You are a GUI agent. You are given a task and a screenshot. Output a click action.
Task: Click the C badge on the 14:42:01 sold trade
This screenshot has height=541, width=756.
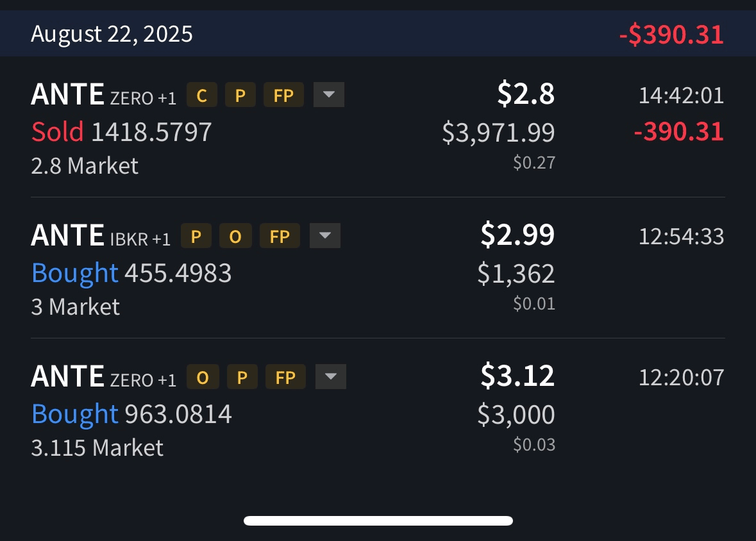pos(201,96)
